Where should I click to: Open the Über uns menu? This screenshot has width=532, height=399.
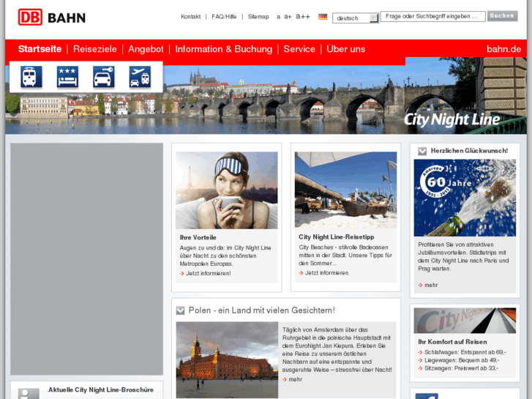345,49
